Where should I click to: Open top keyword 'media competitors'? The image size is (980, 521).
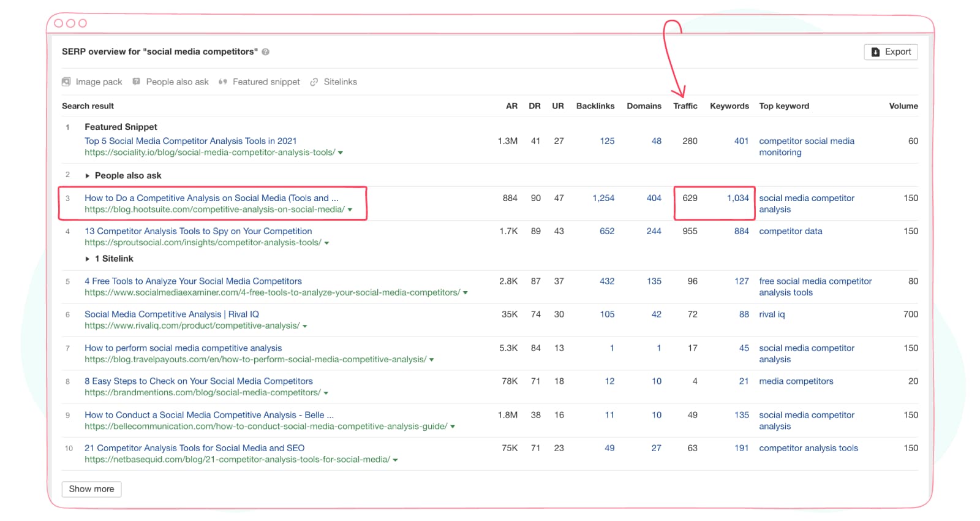[796, 381]
